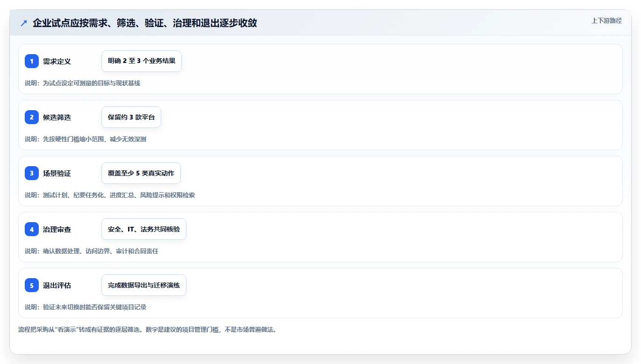
Task: Click the 退出评估 step label
Action: [57, 285]
